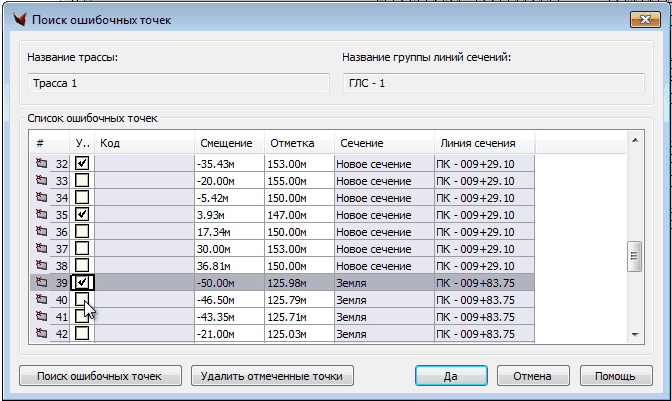Click the point icon in row 32
Screen dimensions: 672x401
pyautogui.click(x=41, y=163)
